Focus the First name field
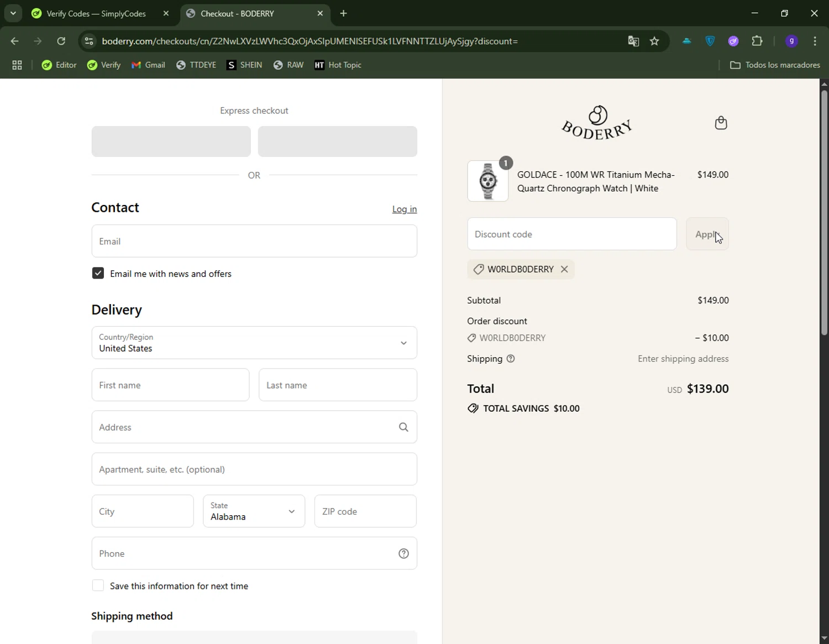 170,385
